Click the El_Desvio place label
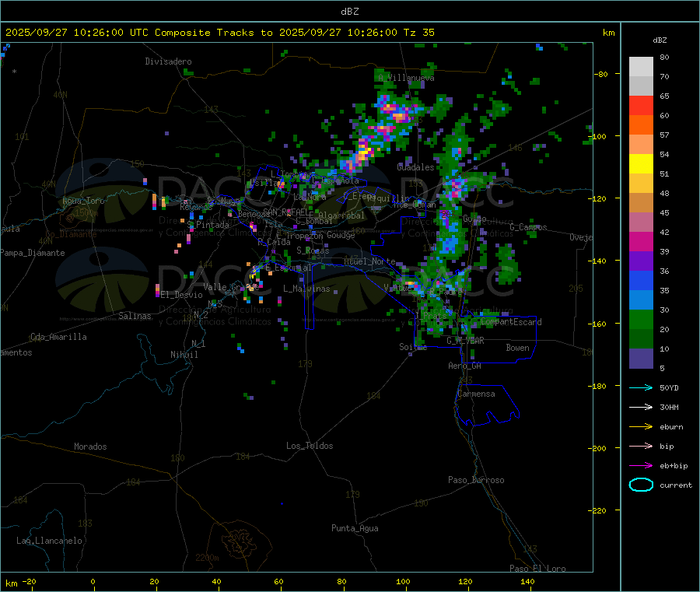Image resolution: width=700 pixels, height=592 pixels. click(x=182, y=295)
